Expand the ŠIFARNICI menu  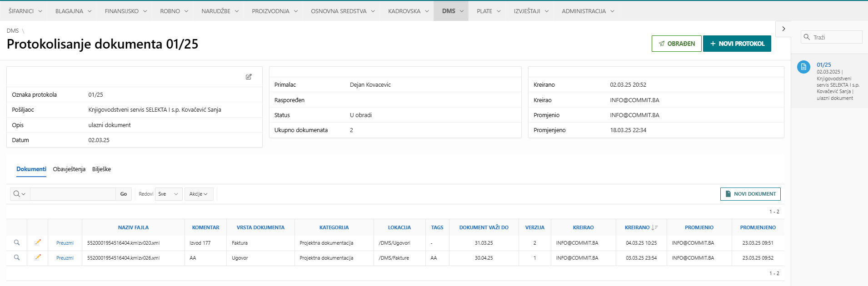coord(25,11)
